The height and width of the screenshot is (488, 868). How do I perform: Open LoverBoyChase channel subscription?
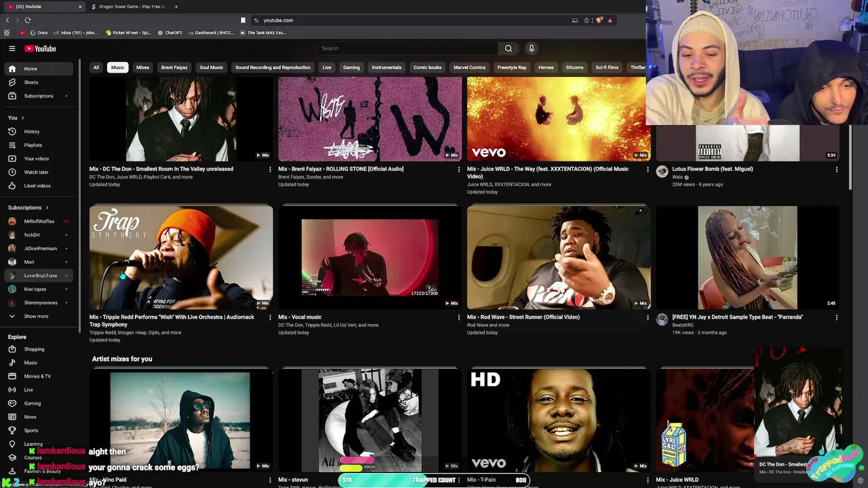39,275
